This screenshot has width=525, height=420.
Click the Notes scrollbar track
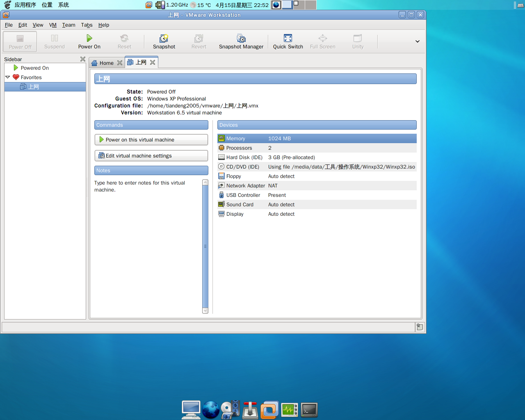[205, 247]
